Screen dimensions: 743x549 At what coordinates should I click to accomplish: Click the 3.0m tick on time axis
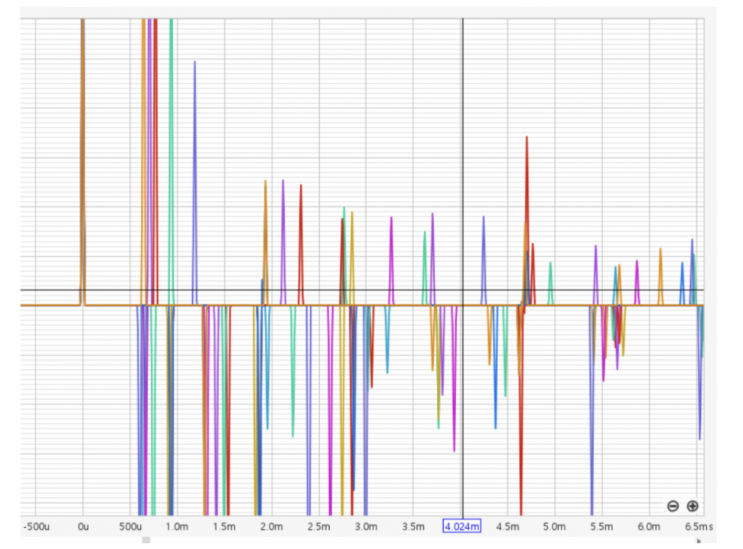point(366,527)
